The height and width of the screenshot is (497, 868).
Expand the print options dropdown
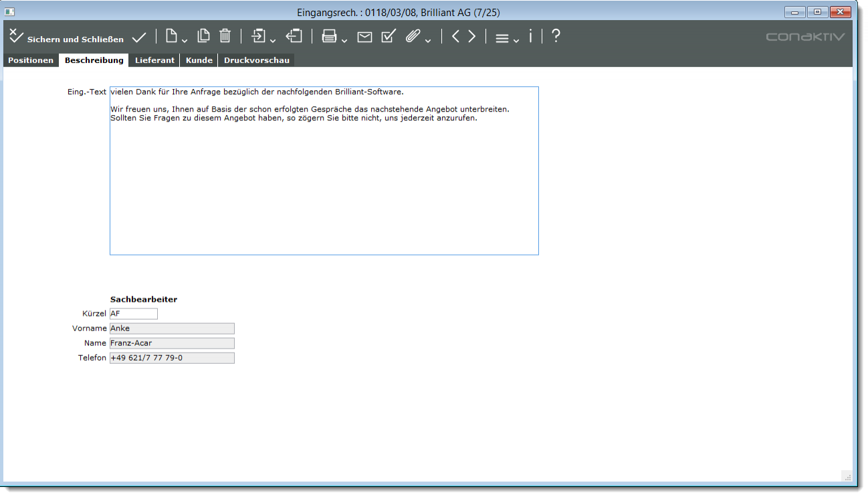coord(344,41)
